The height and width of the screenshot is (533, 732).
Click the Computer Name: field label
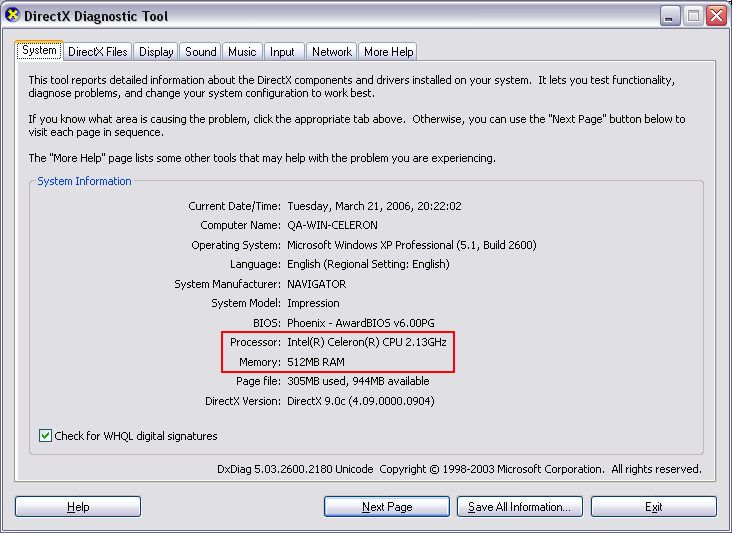241,225
